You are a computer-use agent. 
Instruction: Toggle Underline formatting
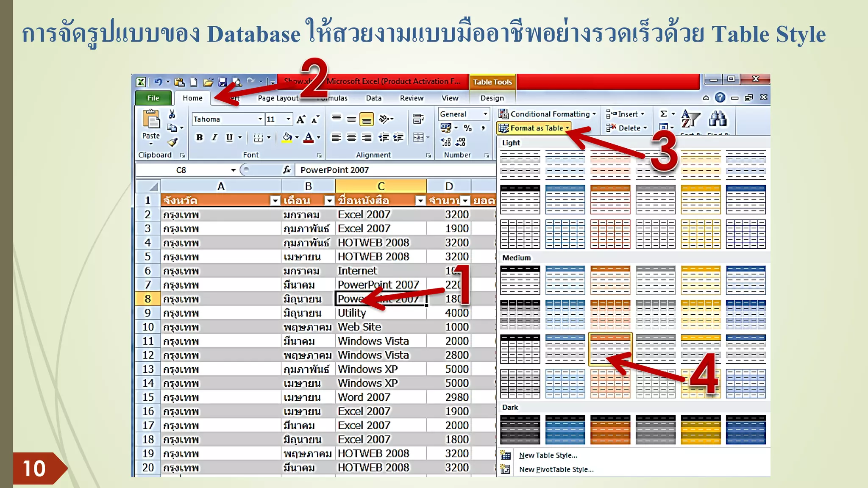click(229, 137)
